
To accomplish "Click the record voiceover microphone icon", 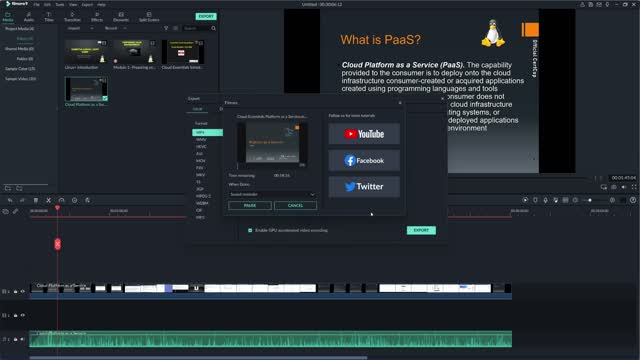I will 545,200.
